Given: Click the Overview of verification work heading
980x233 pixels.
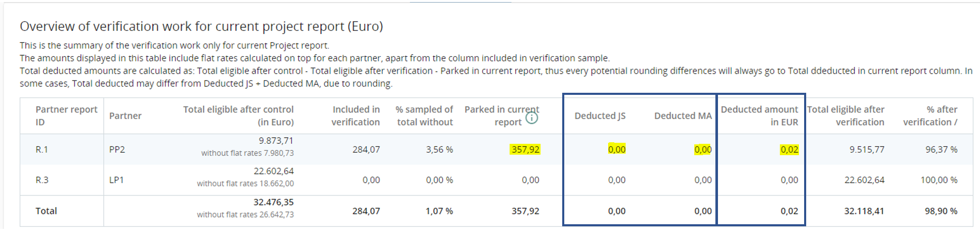Looking at the screenshot, I should coord(201,26).
